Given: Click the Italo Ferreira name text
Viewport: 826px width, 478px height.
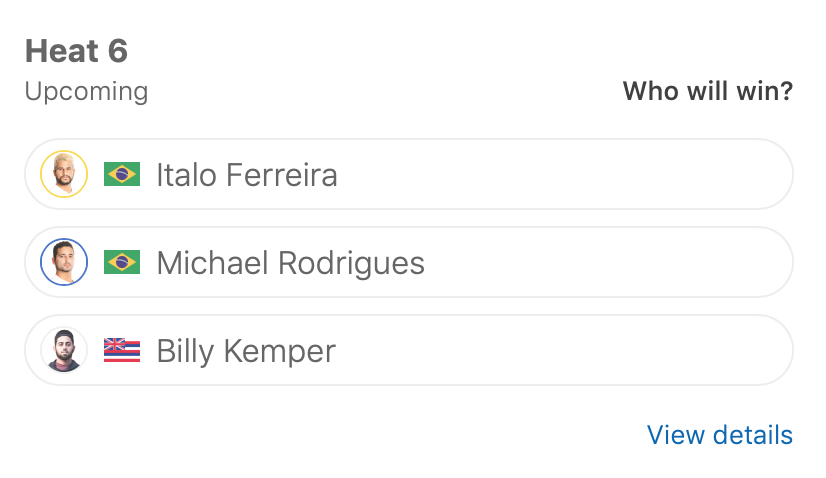Looking at the screenshot, I should (x=247, y=176).
